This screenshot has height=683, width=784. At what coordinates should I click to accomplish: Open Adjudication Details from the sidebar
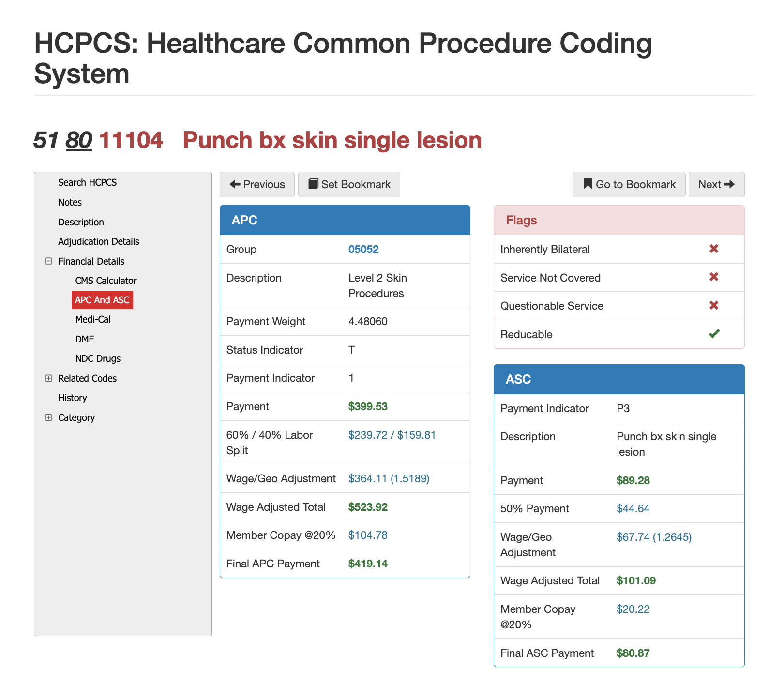(x=98, y=241)
